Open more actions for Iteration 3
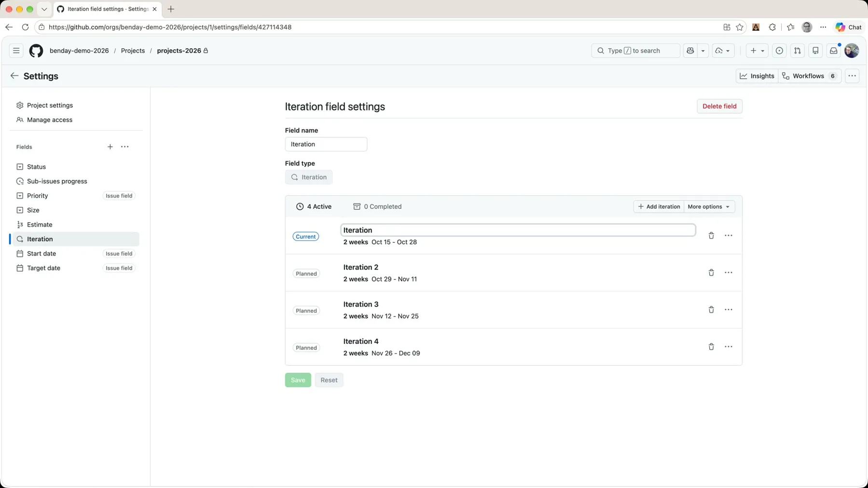 point(729,310)
